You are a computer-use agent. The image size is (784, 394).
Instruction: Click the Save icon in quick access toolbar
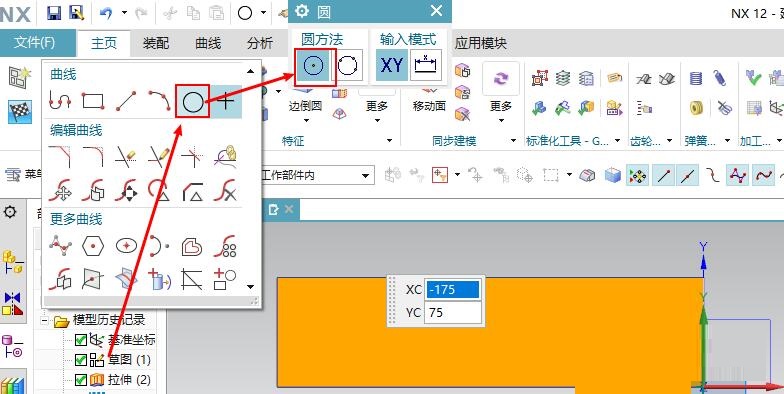point(54,12)
